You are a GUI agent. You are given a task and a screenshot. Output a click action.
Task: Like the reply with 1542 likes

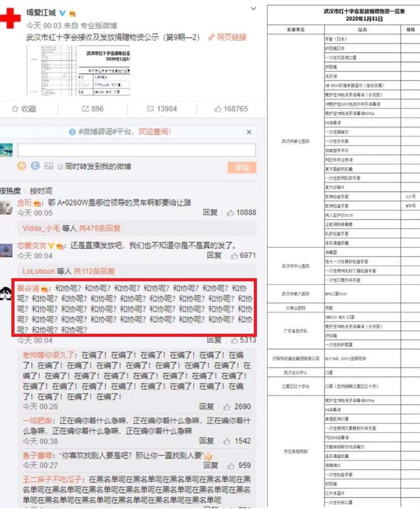pos(237,441)
